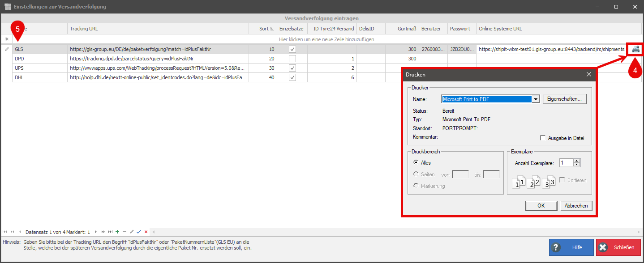Decrease Anzahl Exemplare with down arrow
Viewport: 644px width, 263px height.
pos(577,165)
